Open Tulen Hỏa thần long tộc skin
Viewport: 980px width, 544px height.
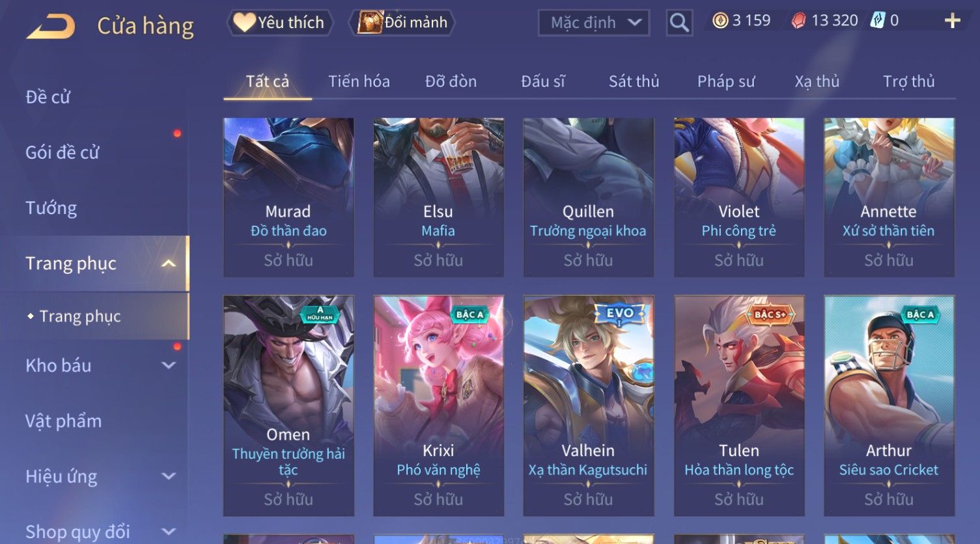point(738,406)
